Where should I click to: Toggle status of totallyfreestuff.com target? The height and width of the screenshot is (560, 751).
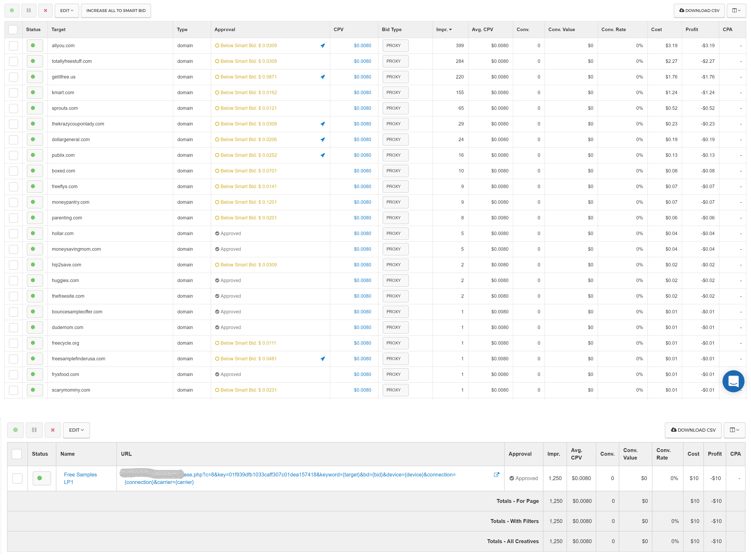[35, 61]
